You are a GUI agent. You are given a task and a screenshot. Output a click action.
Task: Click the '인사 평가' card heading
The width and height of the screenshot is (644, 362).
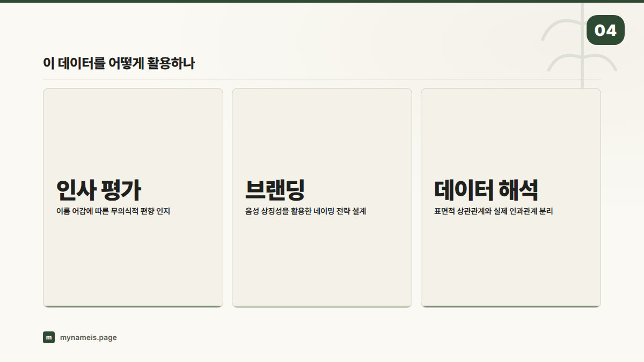[x=99, y=189]
